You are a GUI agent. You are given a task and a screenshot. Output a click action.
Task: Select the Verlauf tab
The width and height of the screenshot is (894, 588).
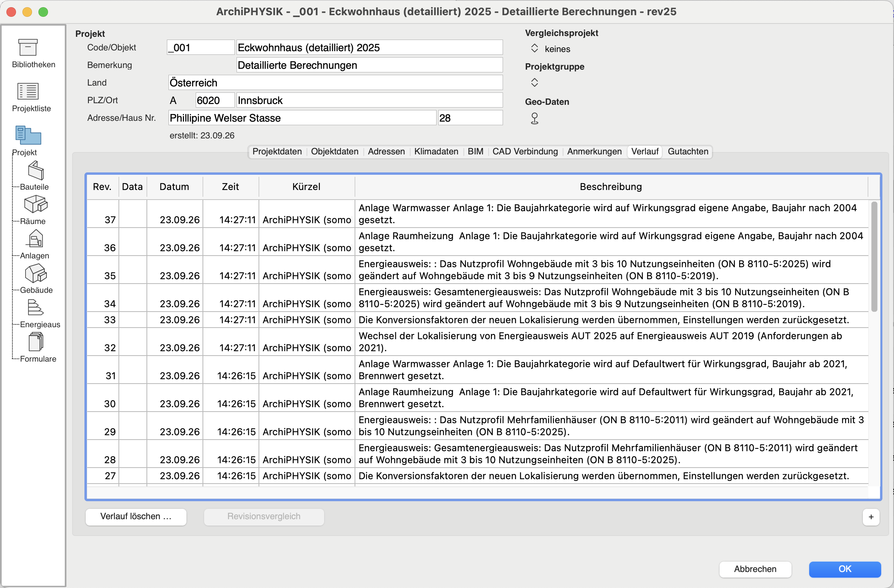click(645, 152)
